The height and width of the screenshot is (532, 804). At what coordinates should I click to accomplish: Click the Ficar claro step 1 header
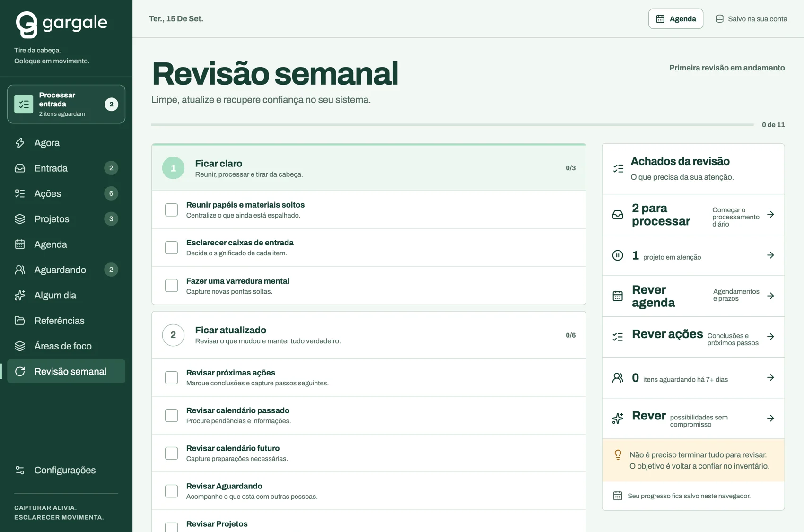point(369,168)
